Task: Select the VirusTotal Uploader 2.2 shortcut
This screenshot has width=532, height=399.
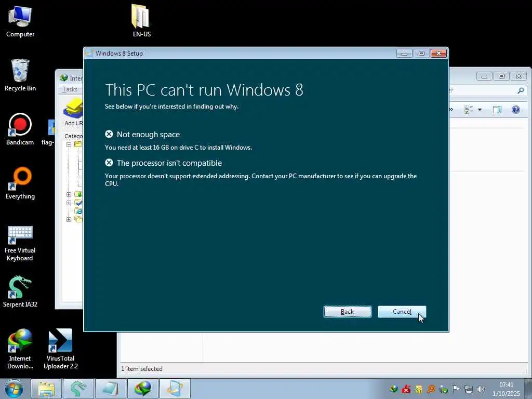Action: [61, 349]
